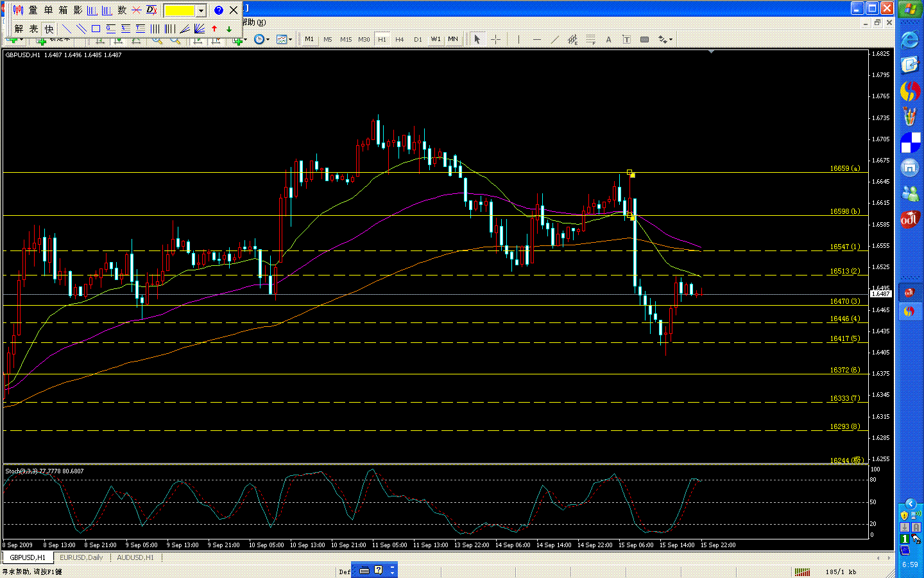Select the vertical line tool
The height and width of the screenshot is (578, 924).
pos(518,39)
